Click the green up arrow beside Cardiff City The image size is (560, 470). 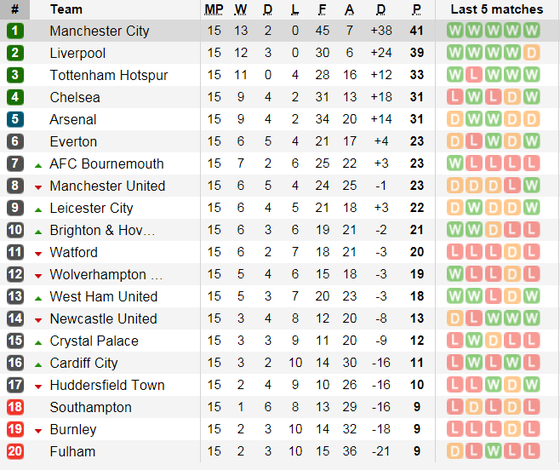(x=38, y=365)
